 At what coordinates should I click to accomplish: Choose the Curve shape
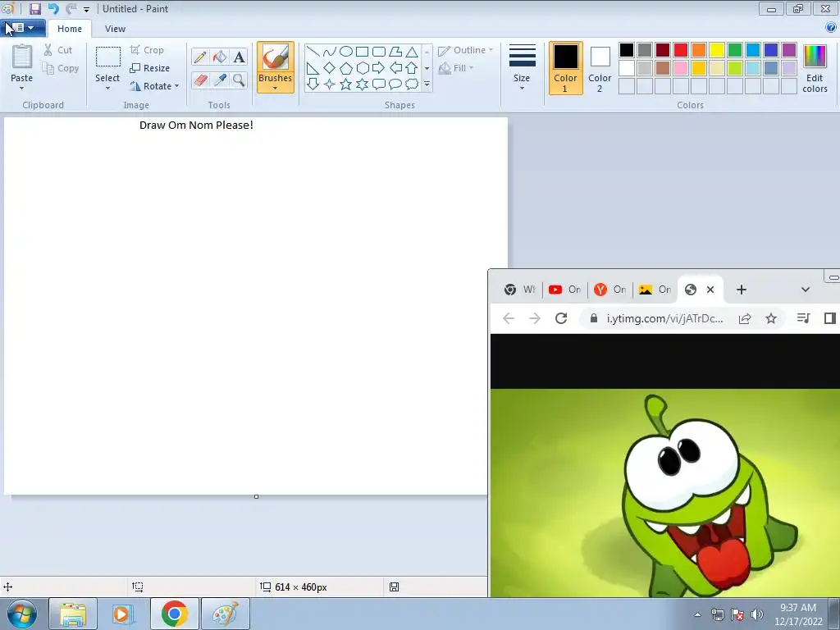pos(330,52)
